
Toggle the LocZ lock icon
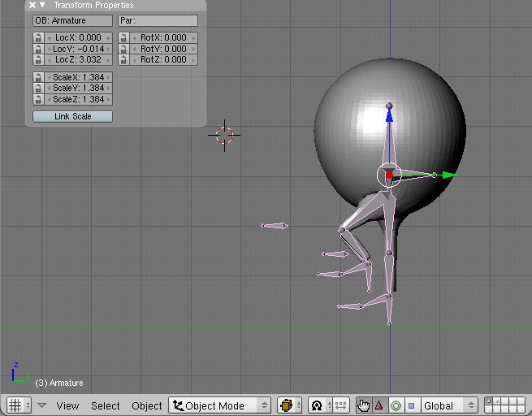click(38, 60)
